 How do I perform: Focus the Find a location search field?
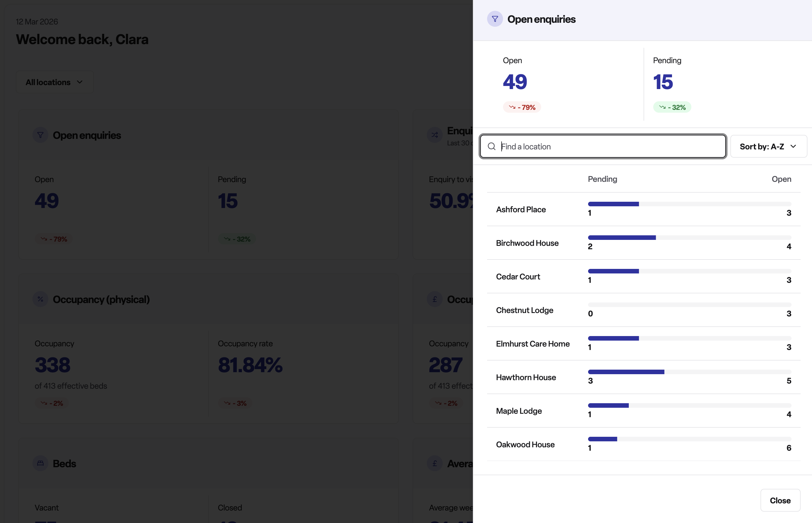(x=603, y=146)
